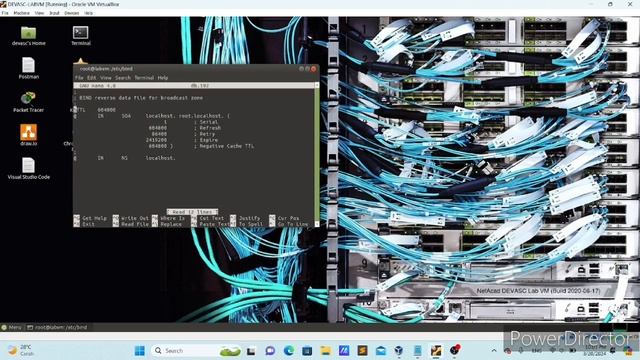Open VirtualBox Input menu
Screen dimensions: 640x360
tap(54, 13)
